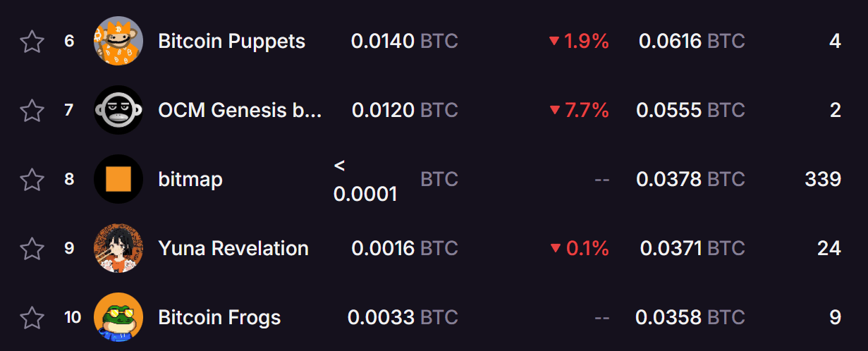This screenshot has width=868, height=351.
Task: Add Yuna Revelation to favorites star
Action: pos(32,249)
